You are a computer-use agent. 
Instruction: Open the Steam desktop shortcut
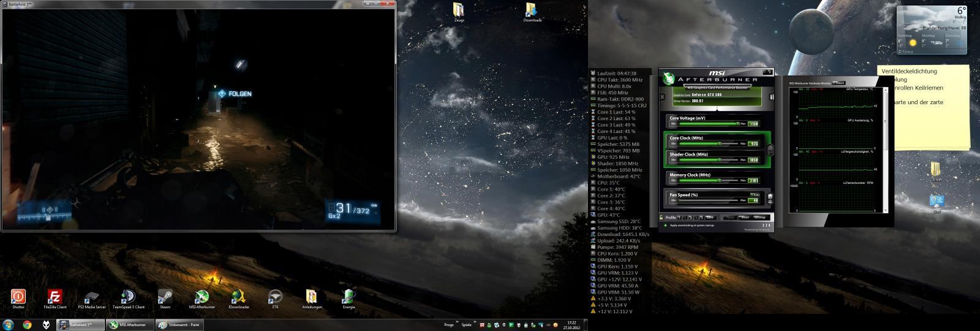pyautogui.click(x=165, y=297)
